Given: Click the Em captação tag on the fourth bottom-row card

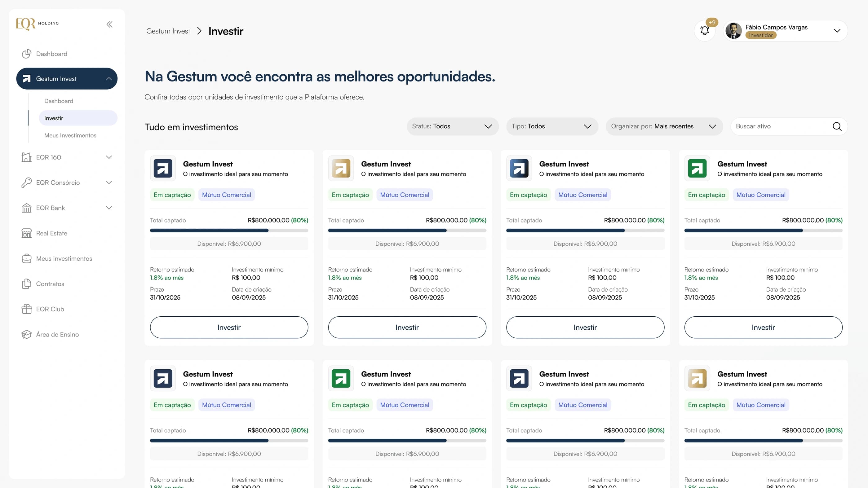Looking at the screenshot, I should click(x=706, y=405).
